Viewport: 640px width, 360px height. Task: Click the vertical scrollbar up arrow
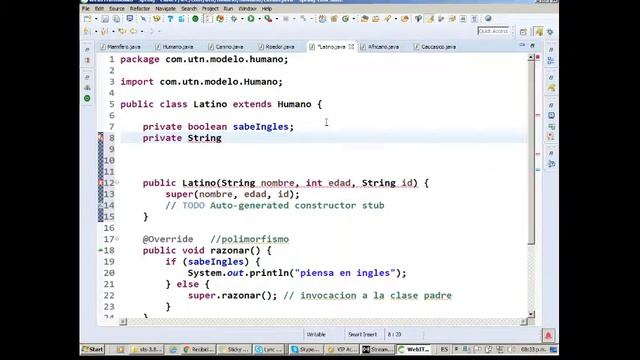[531, 58]
